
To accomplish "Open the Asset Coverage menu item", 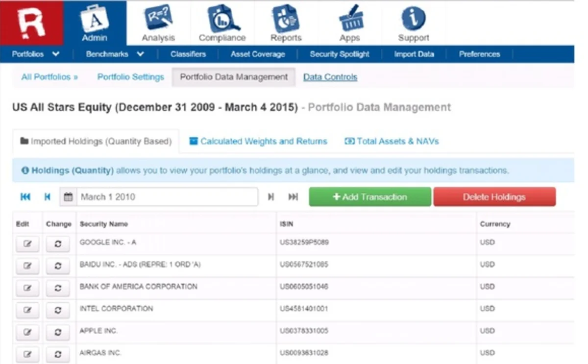I will (x=258, y=54).
